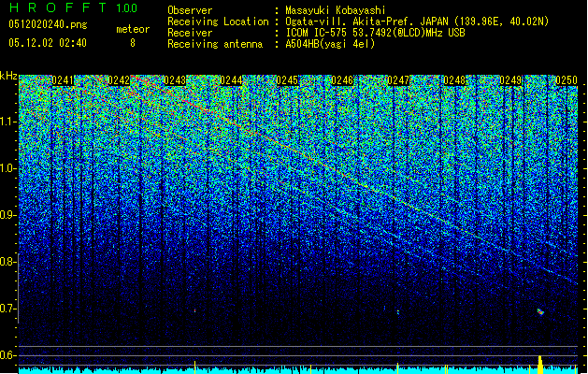Viewport: 588px width, 374px height.
Task: Click the meteor count value 8
Action: coord(133,43)
